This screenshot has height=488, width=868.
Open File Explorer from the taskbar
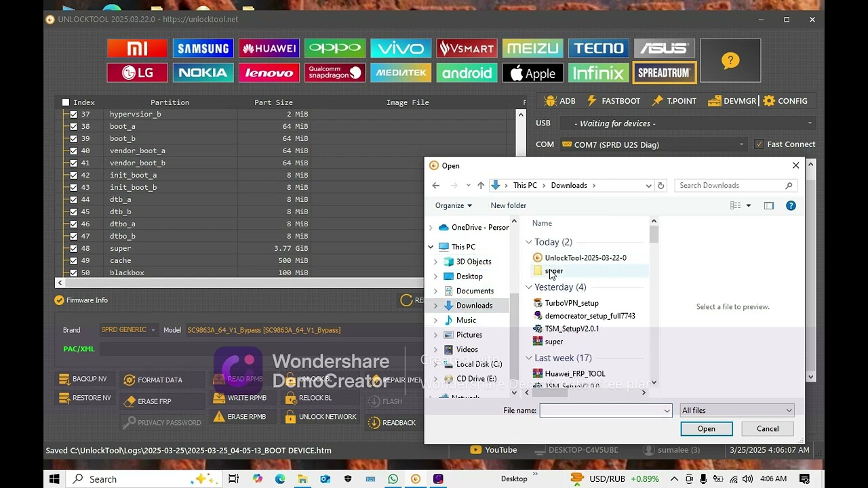click(302, 479)
